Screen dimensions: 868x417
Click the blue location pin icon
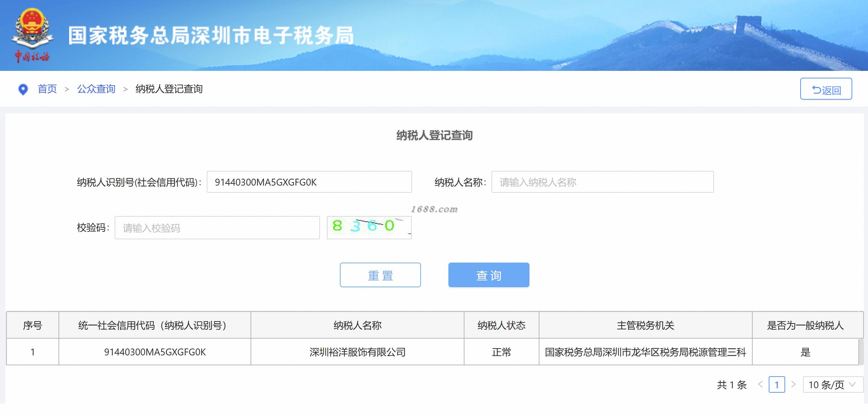click(23, 89)
